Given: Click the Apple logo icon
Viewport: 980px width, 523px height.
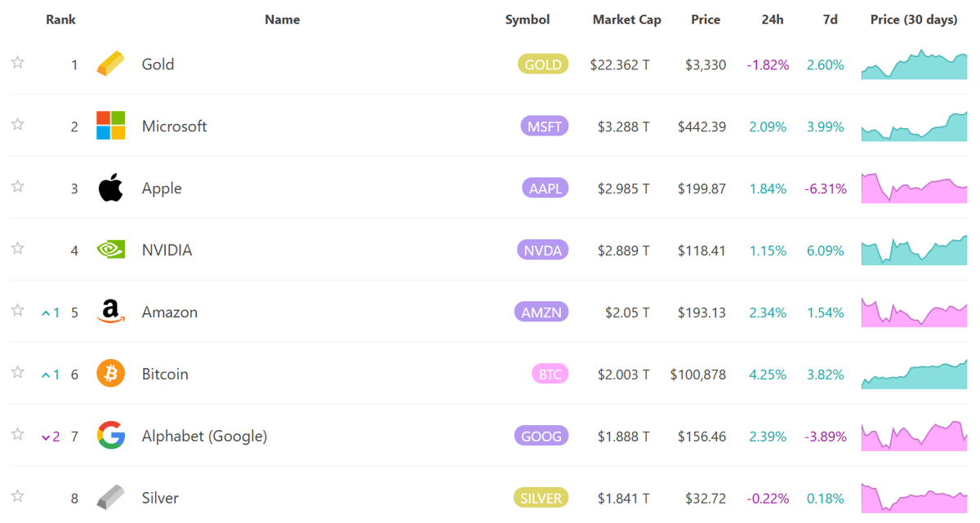Looking at the screenshot, I should coord(111,188).
